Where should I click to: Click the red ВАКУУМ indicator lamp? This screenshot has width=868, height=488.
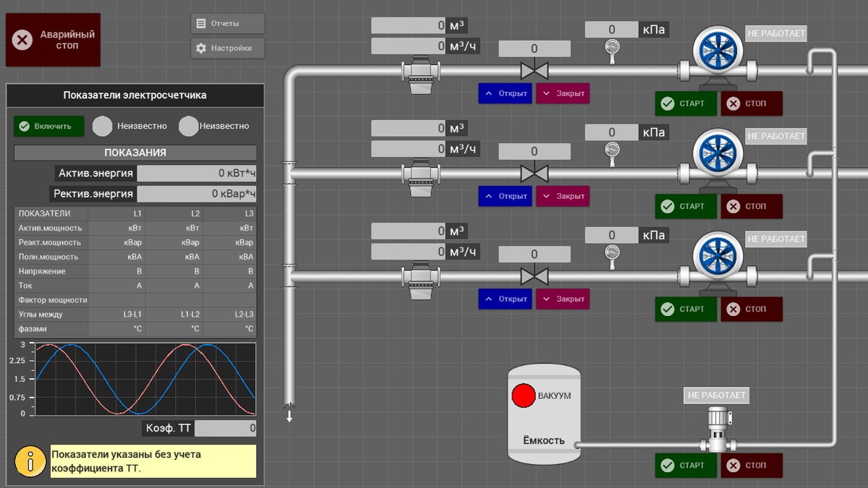click(x=523, y=396)
